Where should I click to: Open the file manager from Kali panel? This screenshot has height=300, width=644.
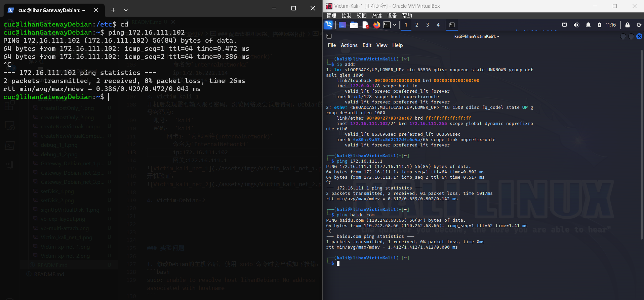click(x=354, y=25)
